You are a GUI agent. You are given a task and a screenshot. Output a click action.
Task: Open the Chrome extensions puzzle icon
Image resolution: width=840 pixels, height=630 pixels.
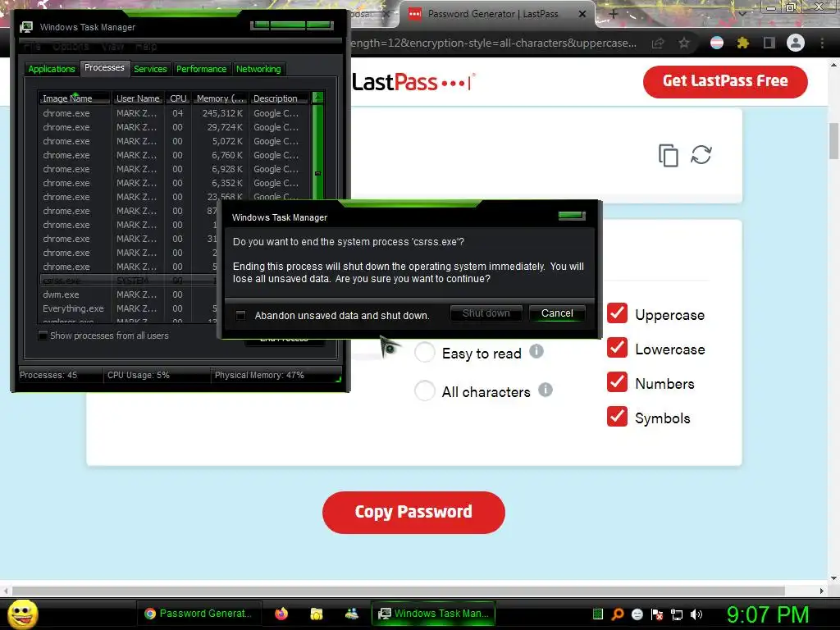742,43
